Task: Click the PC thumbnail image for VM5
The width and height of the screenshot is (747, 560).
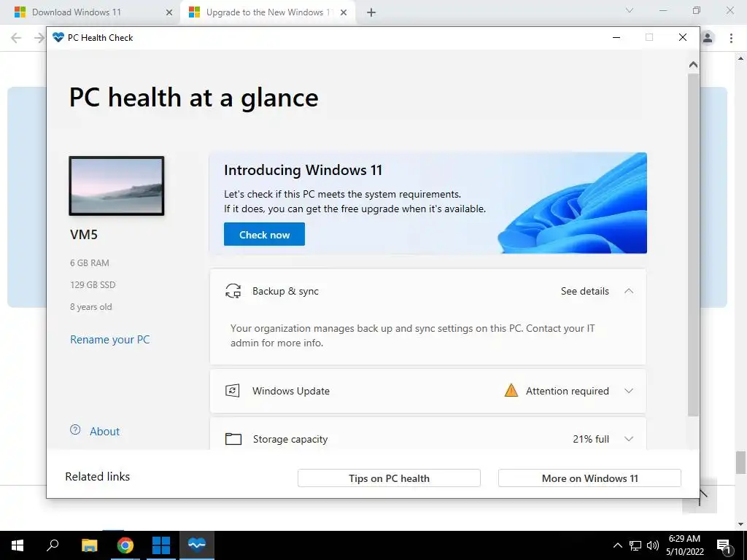Action: point(117,186)
